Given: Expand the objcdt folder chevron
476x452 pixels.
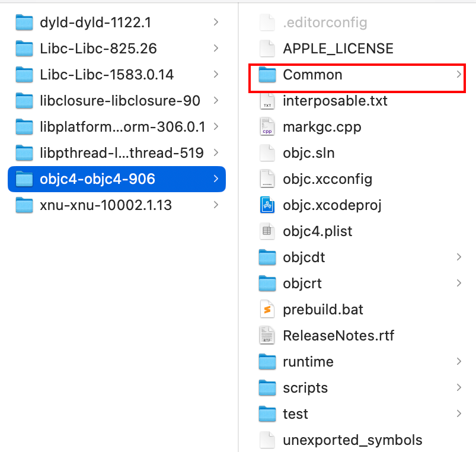Looking at the screenshot, I should coord(459,257).
